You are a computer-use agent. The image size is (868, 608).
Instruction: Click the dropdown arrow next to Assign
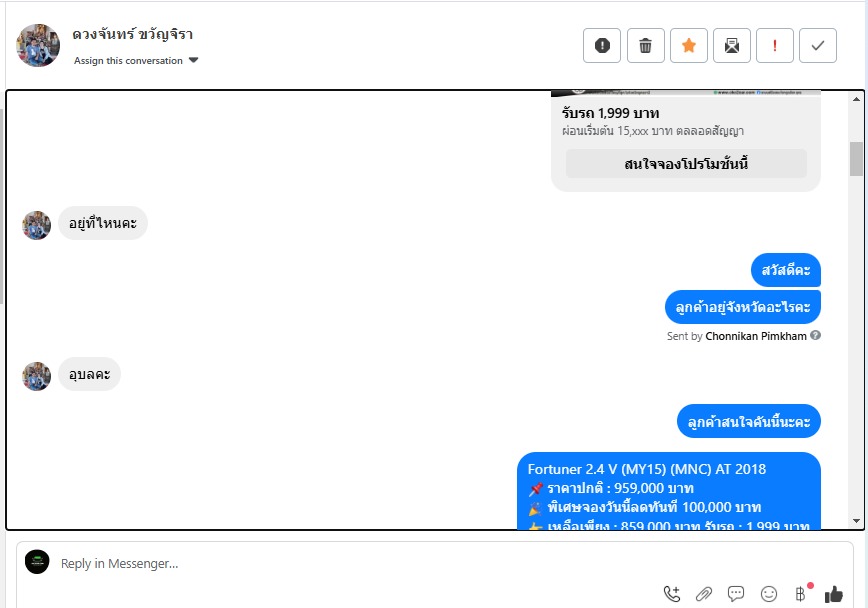(193, 60)
